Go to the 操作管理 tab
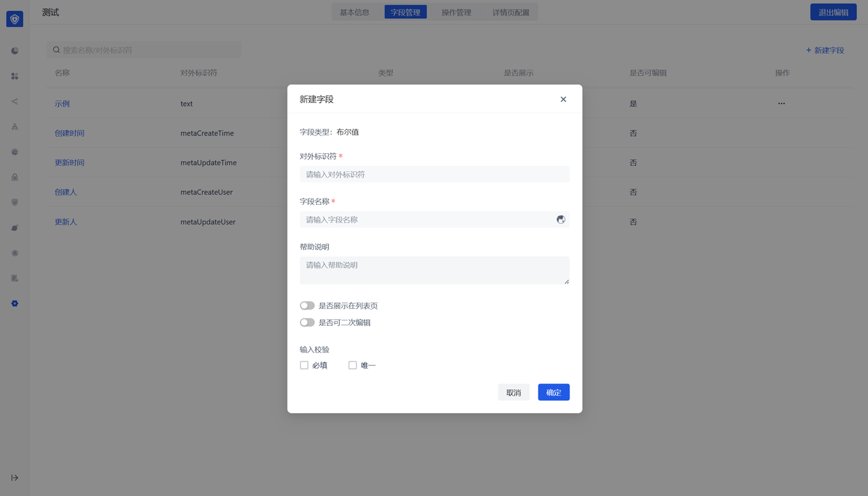The height and width of the screenshot is (496, 868). click(x=456, y=12)
